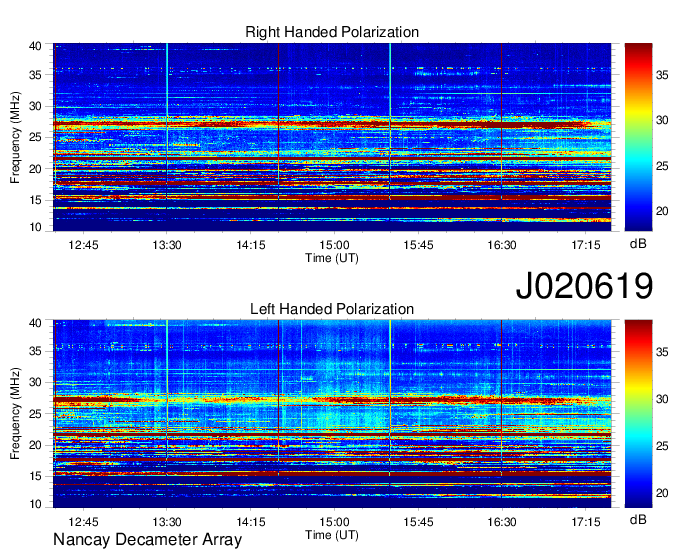Click the 30 dB tick on Right Handed colorbar
The height and width of the screenshot is (552, 680).
(x=662, y=121)
